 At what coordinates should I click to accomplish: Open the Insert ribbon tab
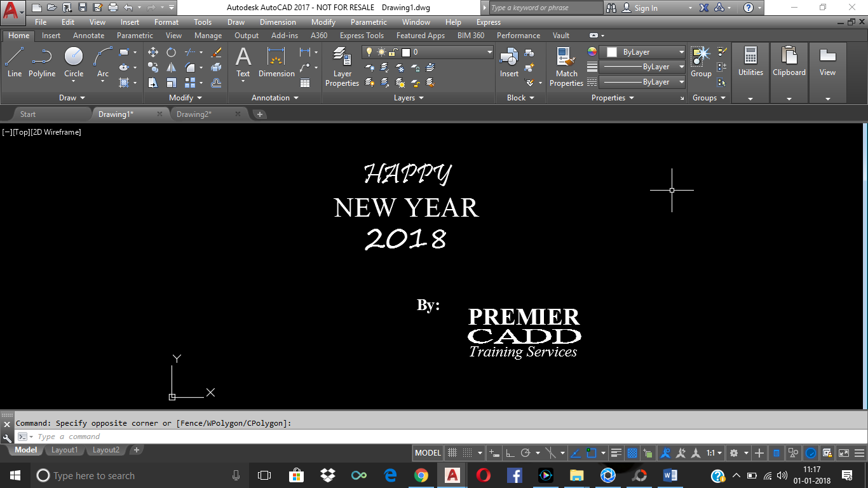click(51, 36)
